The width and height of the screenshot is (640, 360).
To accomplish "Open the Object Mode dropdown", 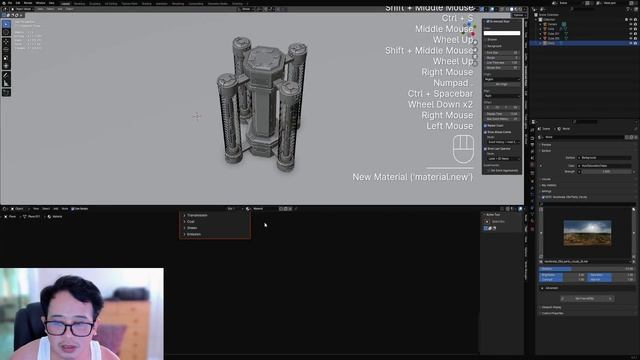I will (22, 9).
